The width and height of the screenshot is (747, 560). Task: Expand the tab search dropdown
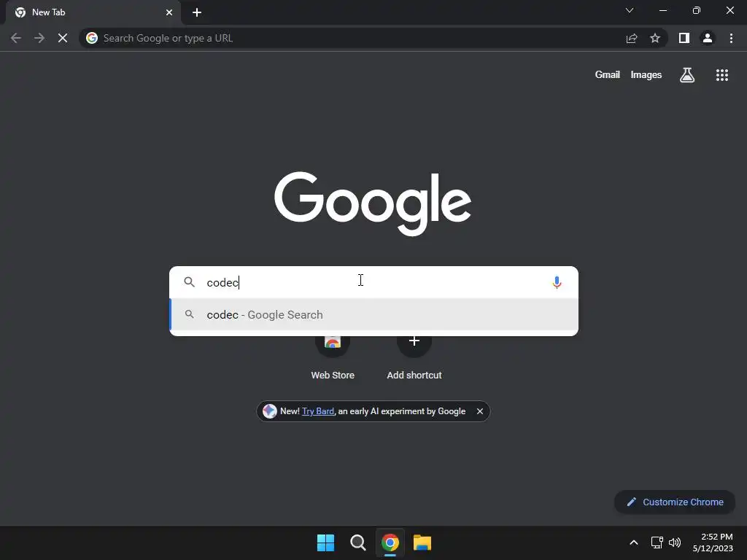point(630,10)
